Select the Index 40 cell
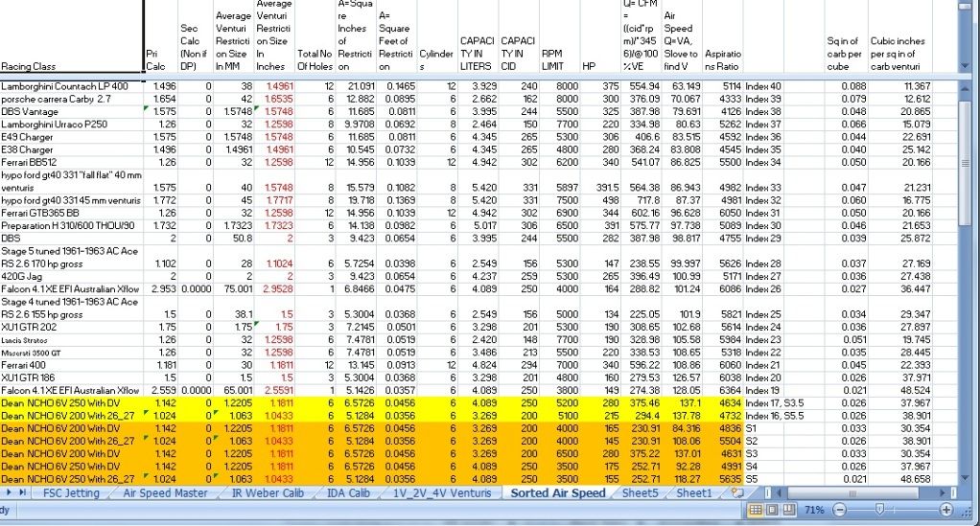The image size is (980, 526). coord(763,86)
